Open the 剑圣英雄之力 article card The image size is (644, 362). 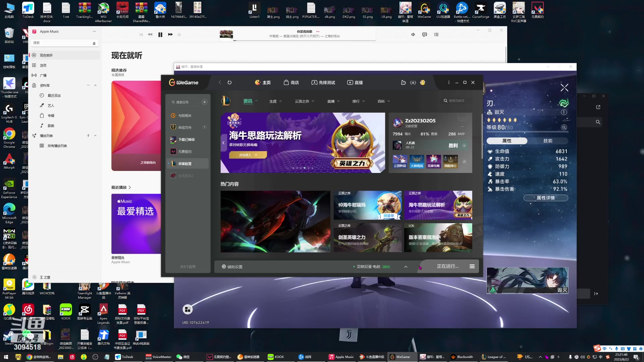368,238
